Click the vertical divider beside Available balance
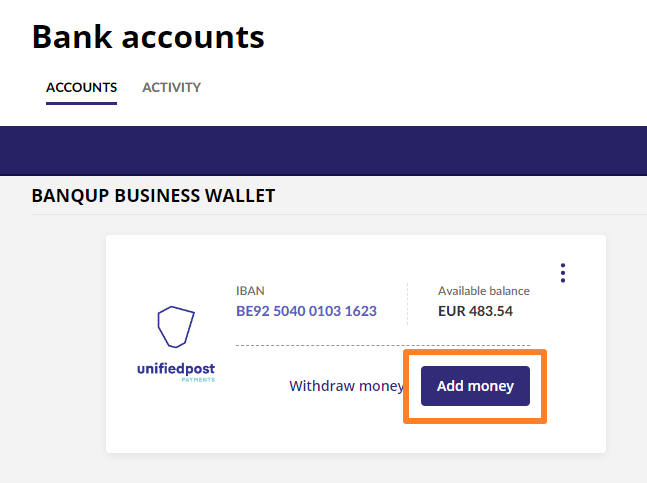Image resolution: width=647 pixels, height=483 pixels. (x=407, y=304)
